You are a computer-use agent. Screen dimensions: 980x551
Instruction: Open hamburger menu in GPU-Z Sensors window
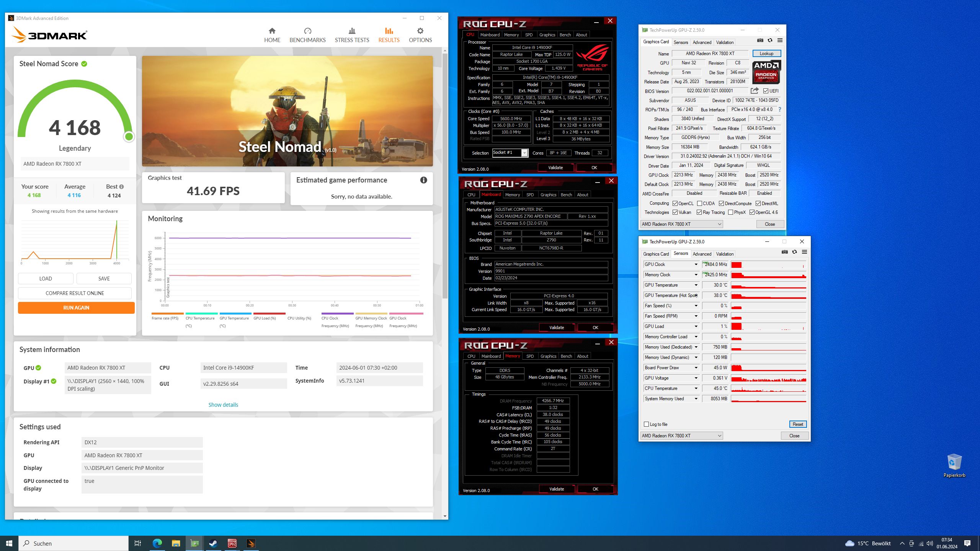click(x=804, y=252)
